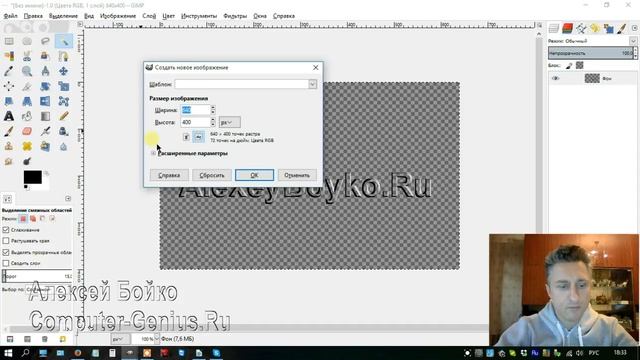Open the Выделение menu
This screenshot has height=360, width=640.
point(63,16)
